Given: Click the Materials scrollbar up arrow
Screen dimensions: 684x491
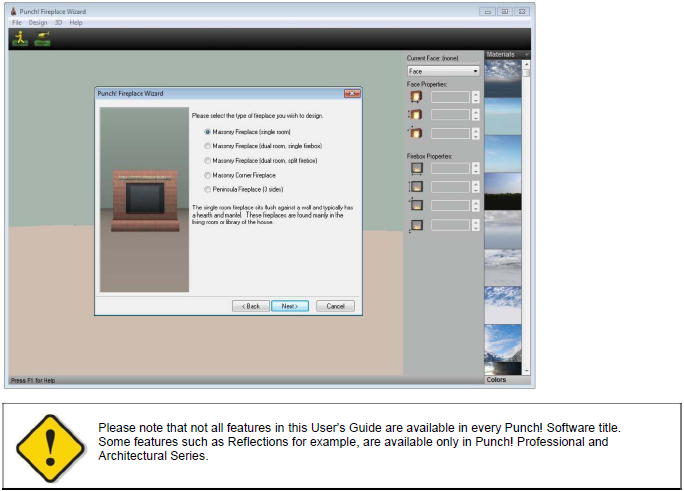Looking at the screenshot, I should coord(526,64).
